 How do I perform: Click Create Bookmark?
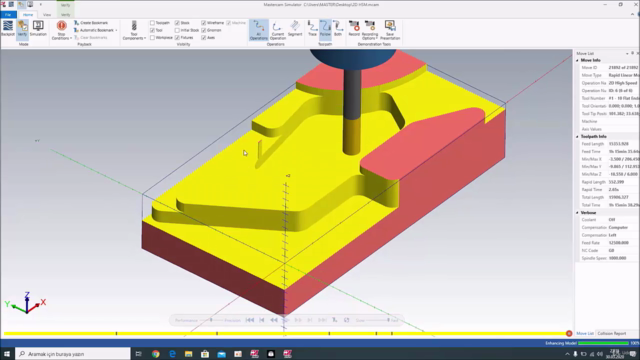coord(91,23)
